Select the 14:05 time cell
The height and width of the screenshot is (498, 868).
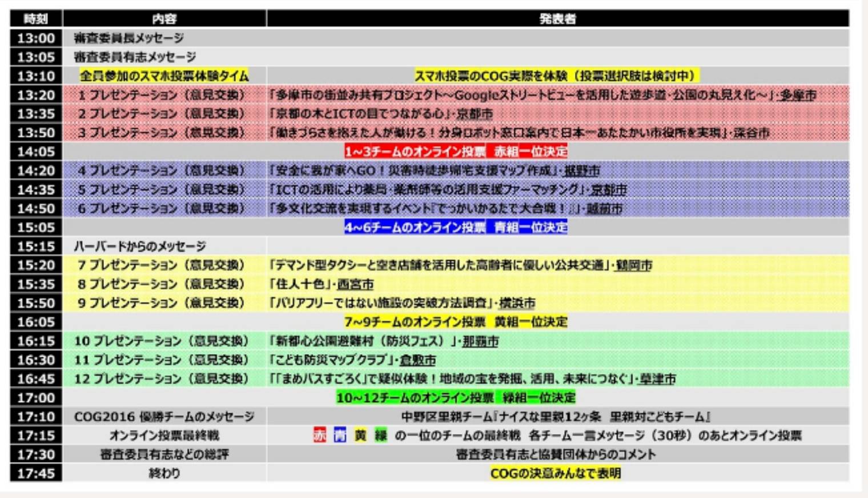(36, 151)
